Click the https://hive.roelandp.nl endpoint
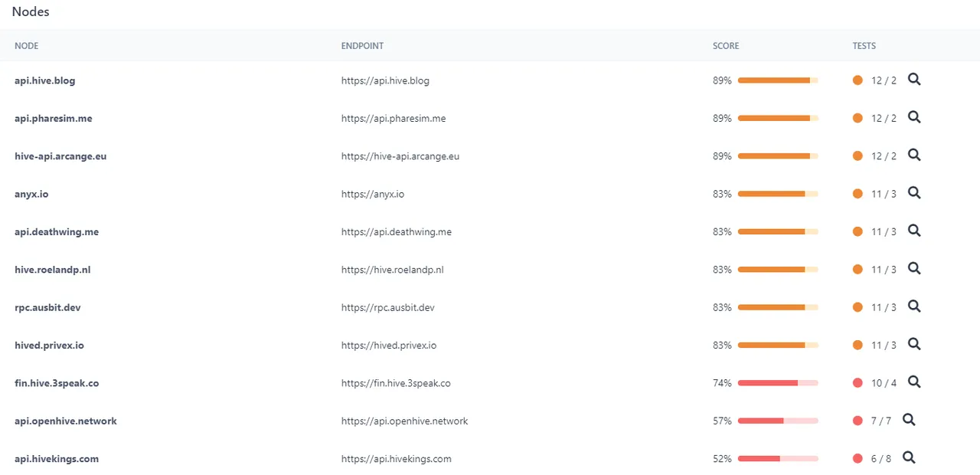Screen dimensions: 980x475 pyautogui.click(x=393, y=270)
